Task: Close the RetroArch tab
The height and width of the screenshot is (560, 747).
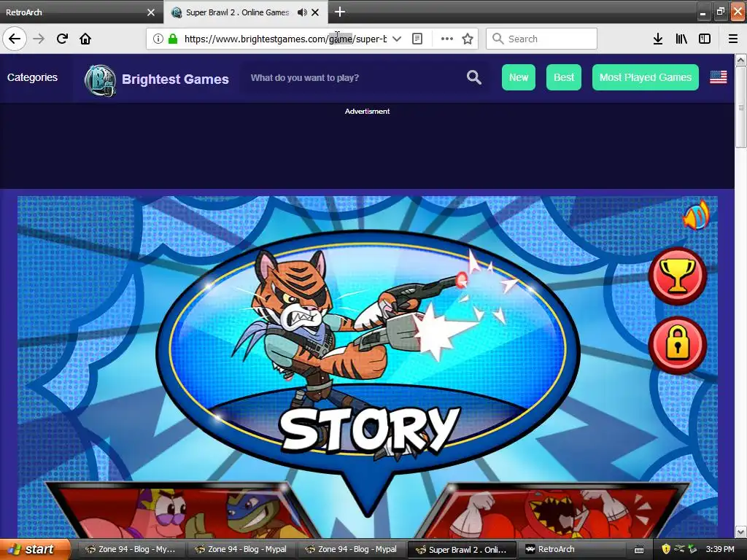Action: pos(151,12)
